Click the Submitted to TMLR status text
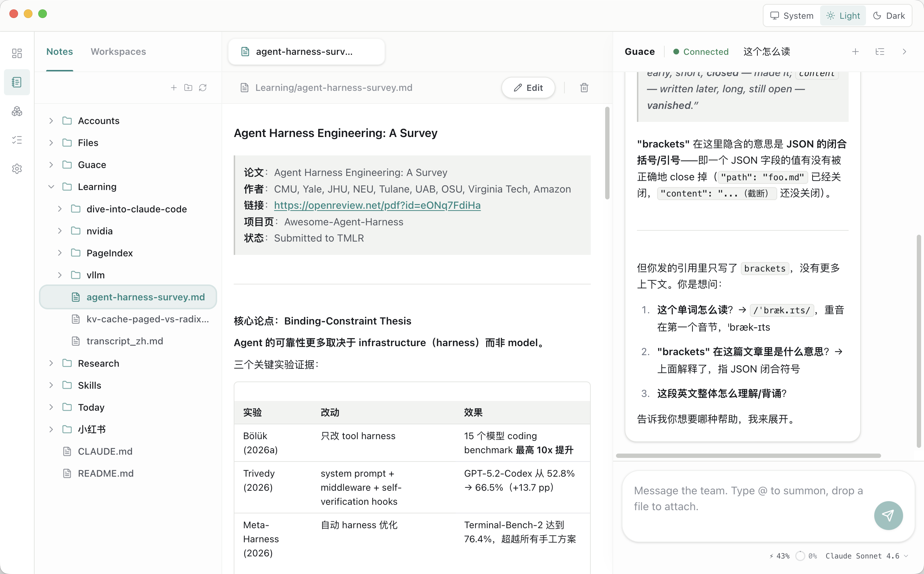The image size is (924, 574). (319, 238)
